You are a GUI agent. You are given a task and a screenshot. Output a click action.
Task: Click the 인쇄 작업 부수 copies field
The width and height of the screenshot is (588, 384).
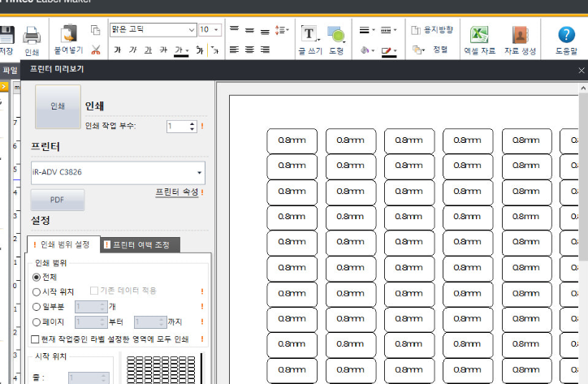[x=178, y=127]
